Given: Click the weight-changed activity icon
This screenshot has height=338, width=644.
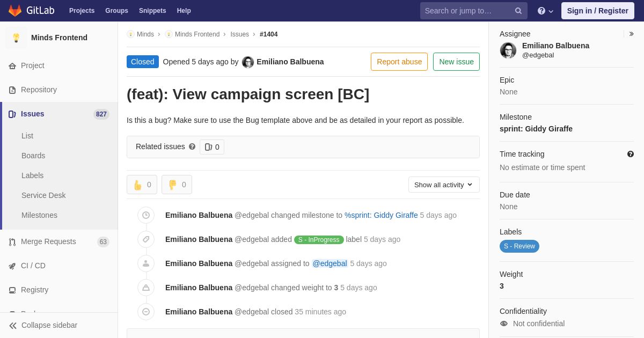Looking at the screenshot, I should click(146, 288).
